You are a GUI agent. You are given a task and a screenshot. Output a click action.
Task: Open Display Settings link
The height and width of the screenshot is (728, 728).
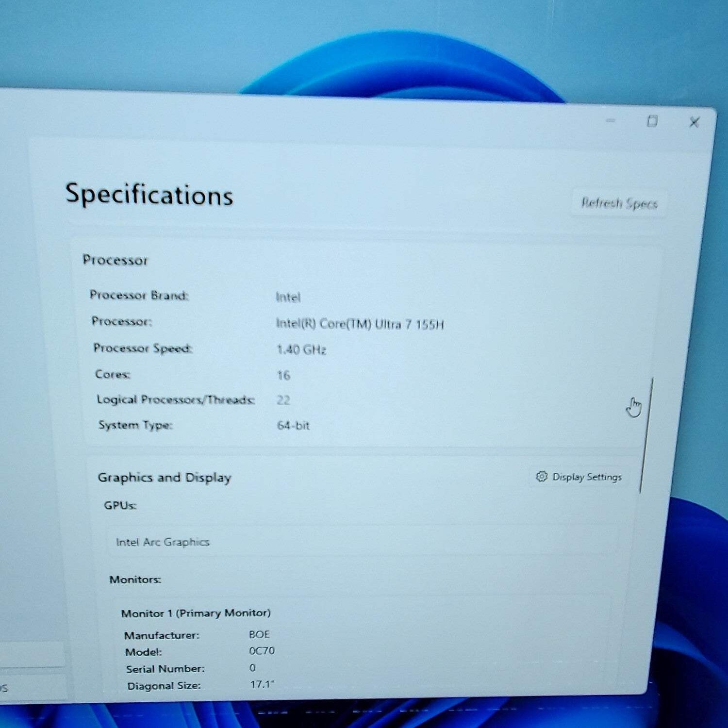tap(579, 477)
